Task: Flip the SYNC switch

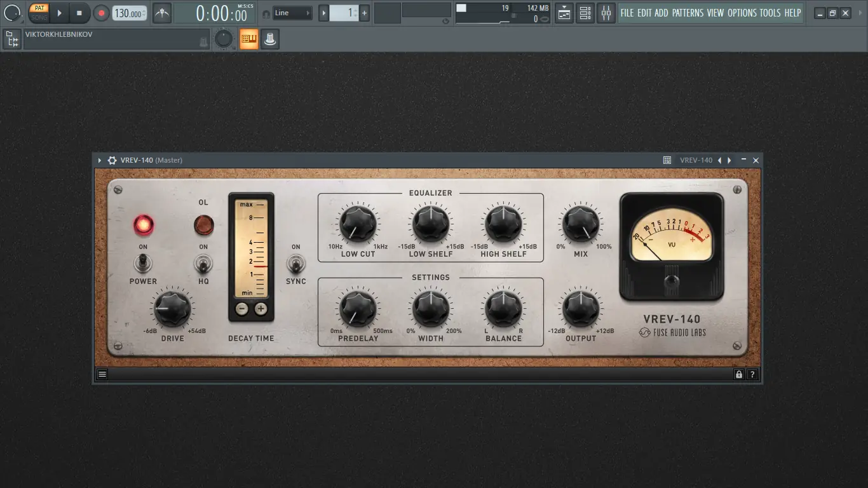Action: tap(295, 264)
